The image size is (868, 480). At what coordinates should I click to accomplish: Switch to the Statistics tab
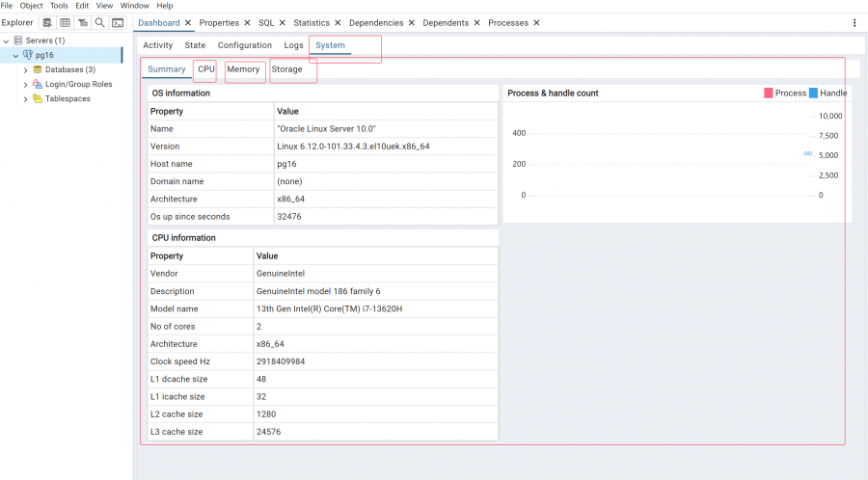click(312, 23)
